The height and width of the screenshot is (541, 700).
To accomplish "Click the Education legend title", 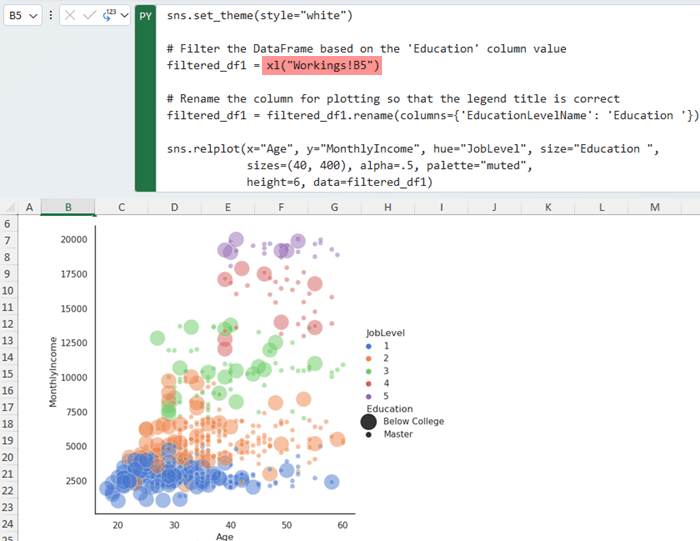I will point(389,409).
